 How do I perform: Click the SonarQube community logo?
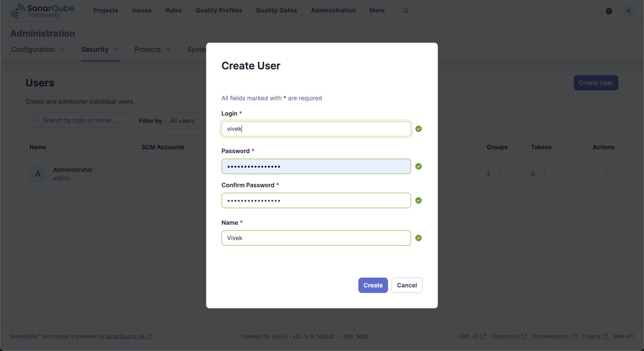[x=42, y=11]
